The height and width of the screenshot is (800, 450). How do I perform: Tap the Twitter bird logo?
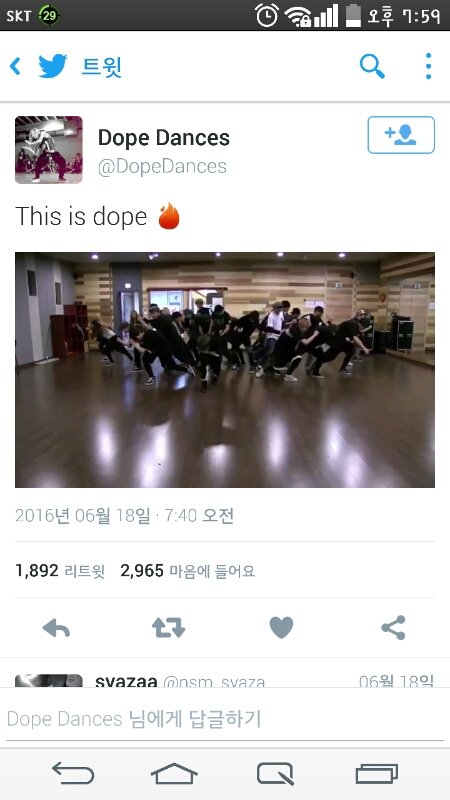coord(53,66)
